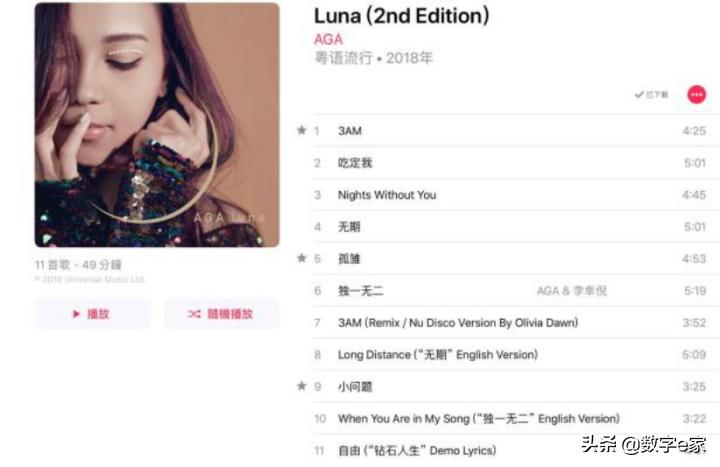Image resolution: width=720 pixels, height=467 pixels.
Task: Open the Luna album cover artwork
Action: (x=157, y=125)
